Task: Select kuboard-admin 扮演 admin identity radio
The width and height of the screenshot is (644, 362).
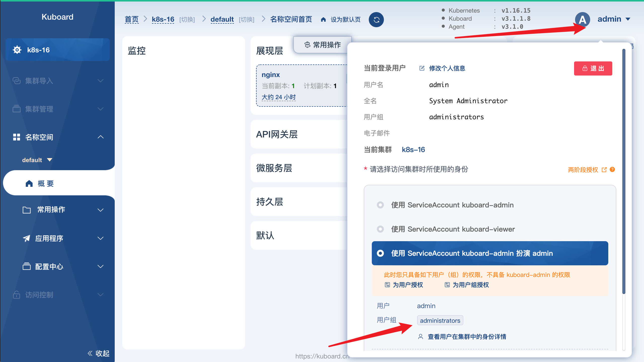Action: [x=380, y=253]
